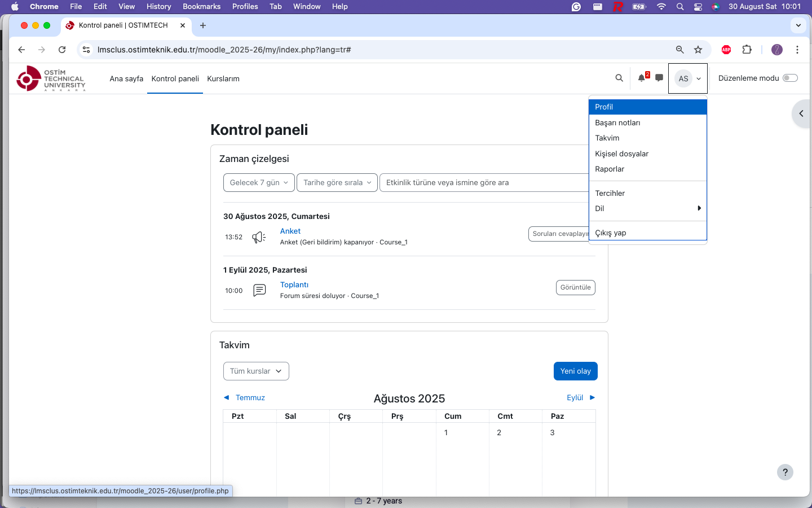
Task: Select Çıkış yap from the user menu
Action: (611, 233)
